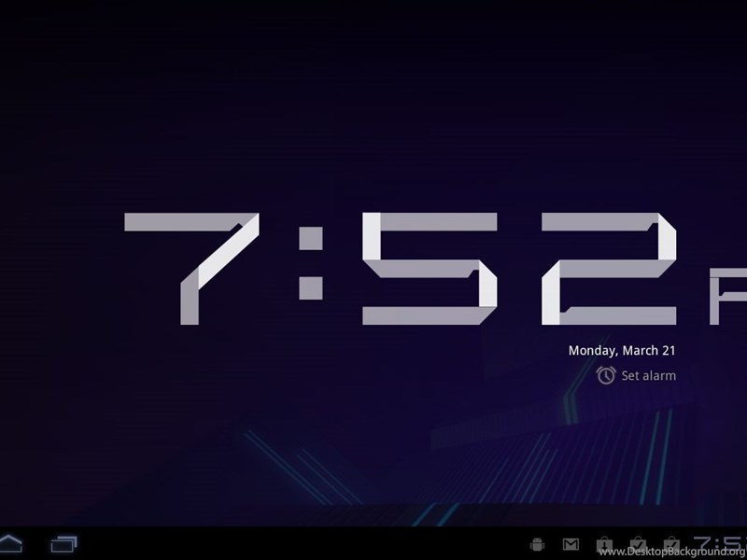This screenshot has width=747, height=560.
Task: Click the alarm clock icon
Action: [606, 375]
